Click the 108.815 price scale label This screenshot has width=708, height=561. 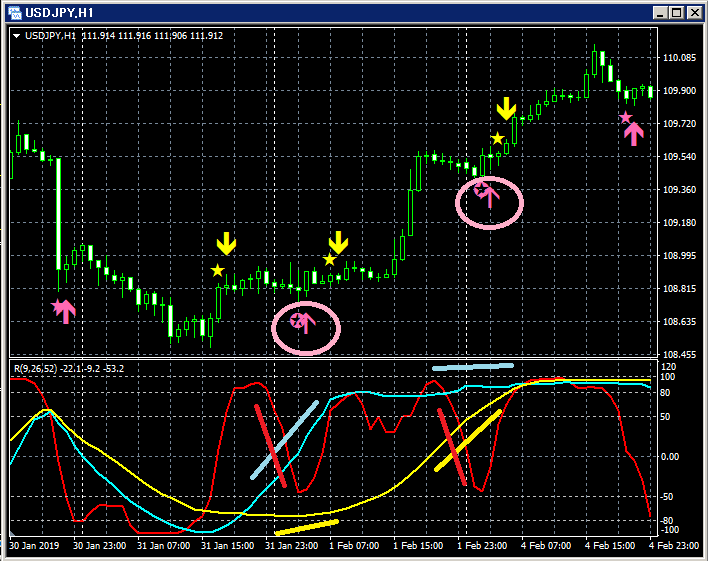(679, 289)
